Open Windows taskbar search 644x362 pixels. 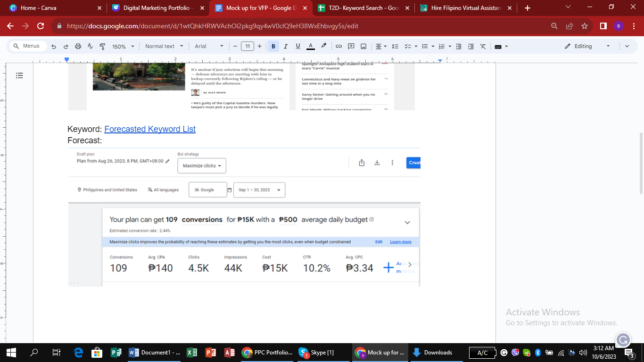(x=34, y=353)
